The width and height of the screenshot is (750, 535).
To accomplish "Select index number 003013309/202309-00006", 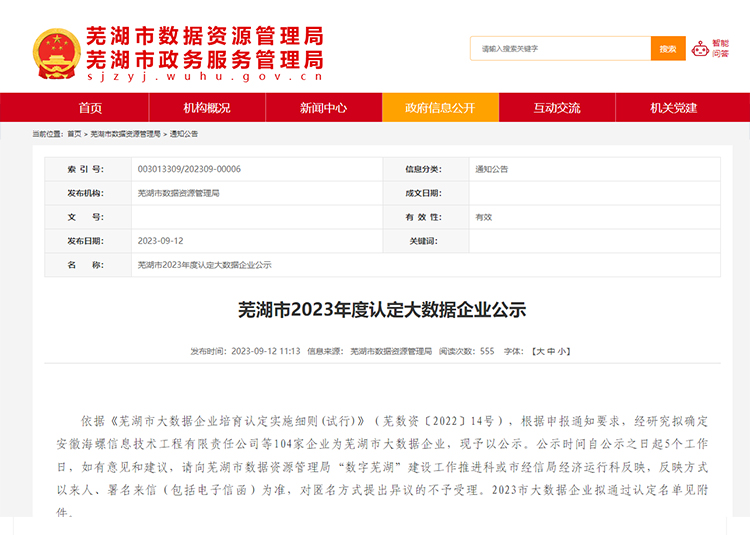I will coord(189,169).
